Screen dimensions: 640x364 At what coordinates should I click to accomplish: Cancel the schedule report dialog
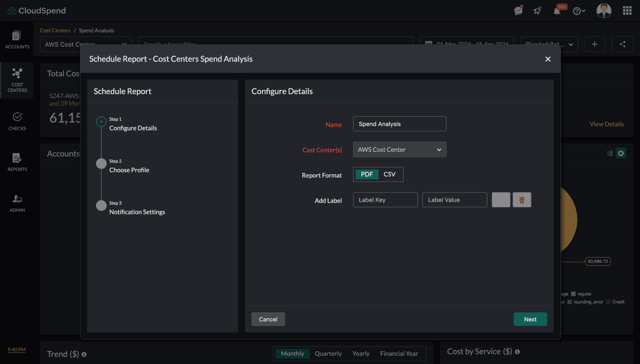[268, 319]
